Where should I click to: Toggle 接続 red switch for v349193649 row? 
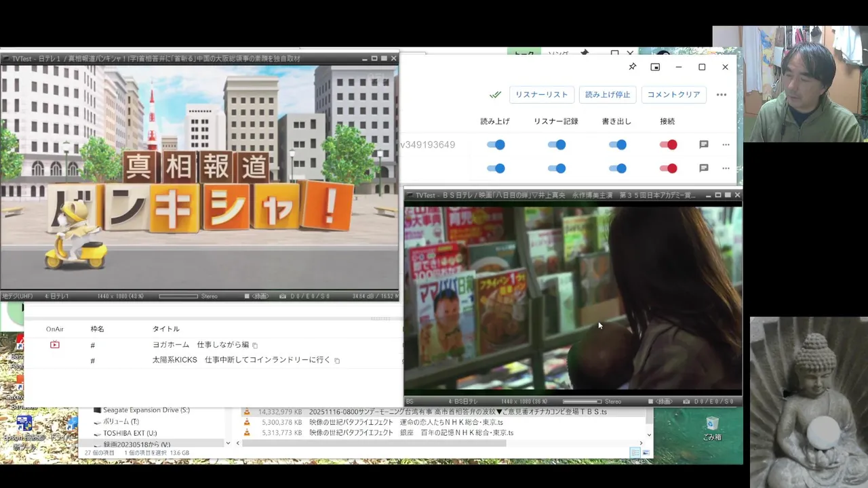668,144
